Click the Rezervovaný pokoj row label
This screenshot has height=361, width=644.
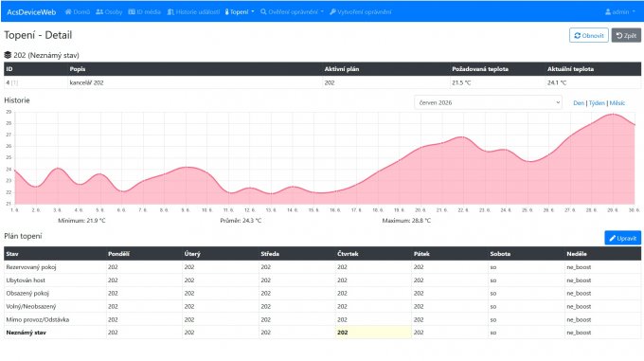pos(31,267)
